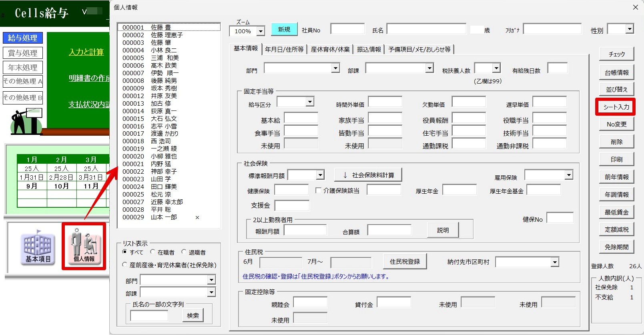The width and height of the screenshot is (644, 335).
Task: Open the 雇用保険 dropdown
Action: click(x=569, y=175)
